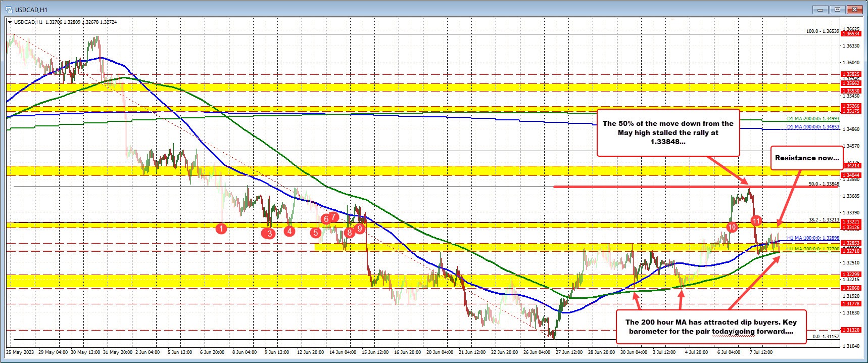Click the 3 Jul 12:00 date label
Screen dimensions: 868x363
(x=665, y=352)
